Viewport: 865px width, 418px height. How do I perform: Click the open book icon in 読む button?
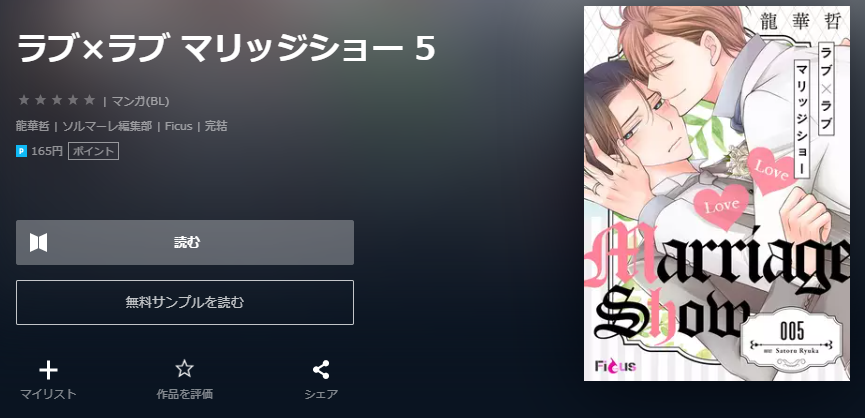(39, 243)
